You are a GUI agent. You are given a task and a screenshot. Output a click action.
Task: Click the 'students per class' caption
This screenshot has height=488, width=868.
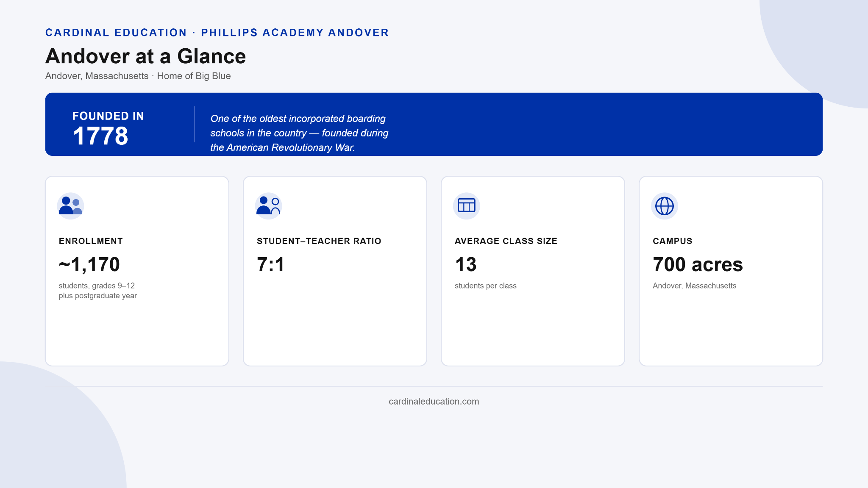pos(485,286)
